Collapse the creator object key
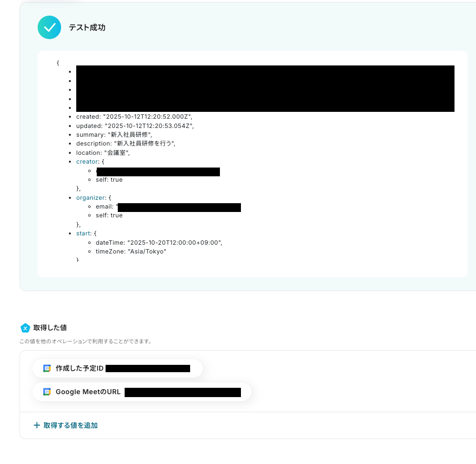This screenshot has height=464, width=476. pos(87,162)
